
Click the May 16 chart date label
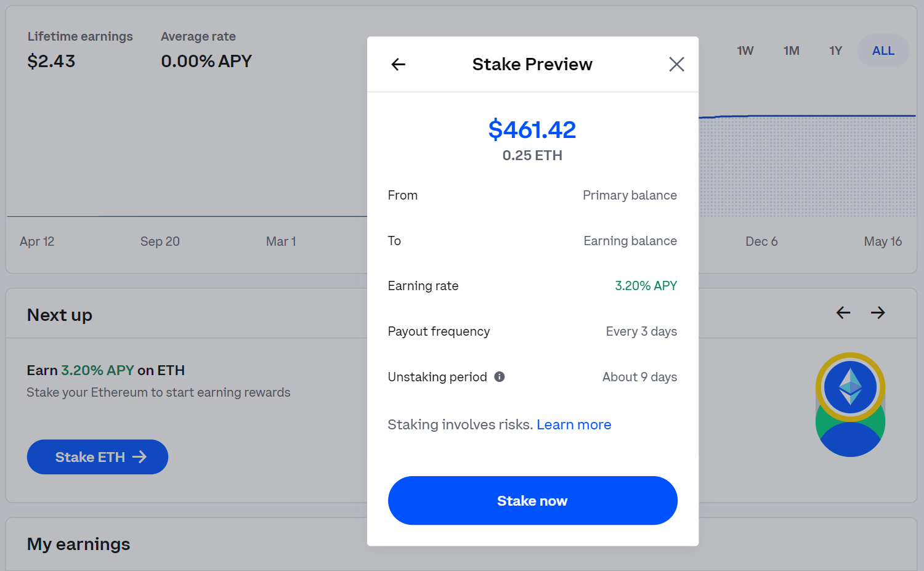tap(883, 241)
